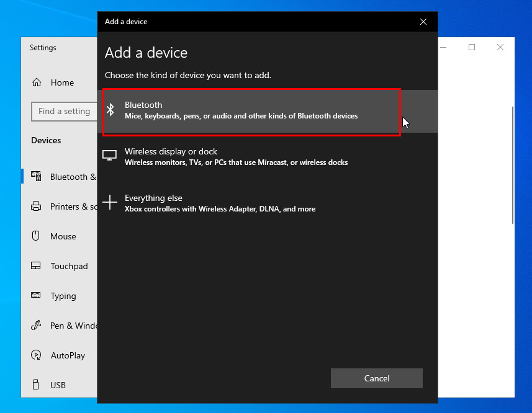
Task: Click the wireless display monitor icon
Action: pyautogui.click(x=109, y=156)
